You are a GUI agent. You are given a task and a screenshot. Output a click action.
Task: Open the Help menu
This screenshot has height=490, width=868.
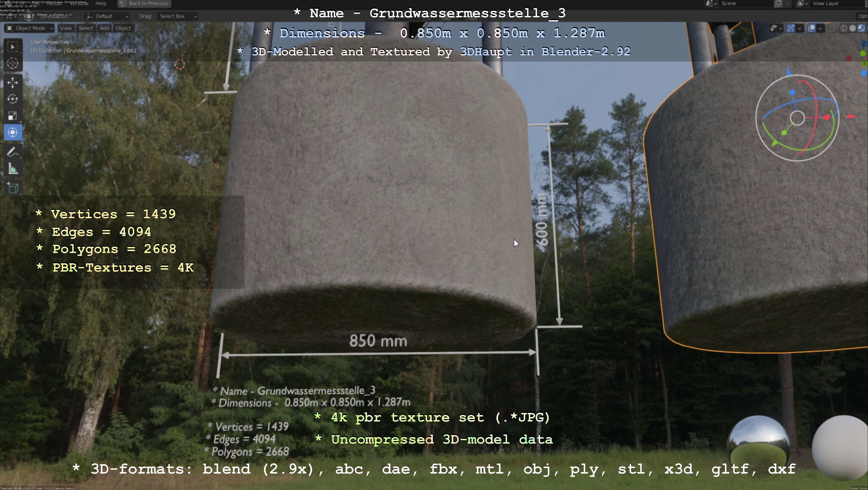click(x=101, y=3)
